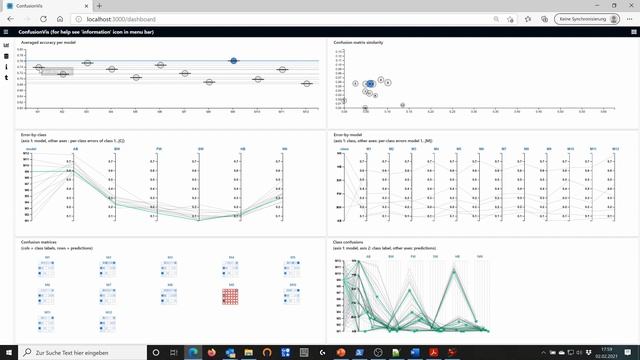
Task: Select the filled blue M9 accuracy point
Action: click(233, 61)
